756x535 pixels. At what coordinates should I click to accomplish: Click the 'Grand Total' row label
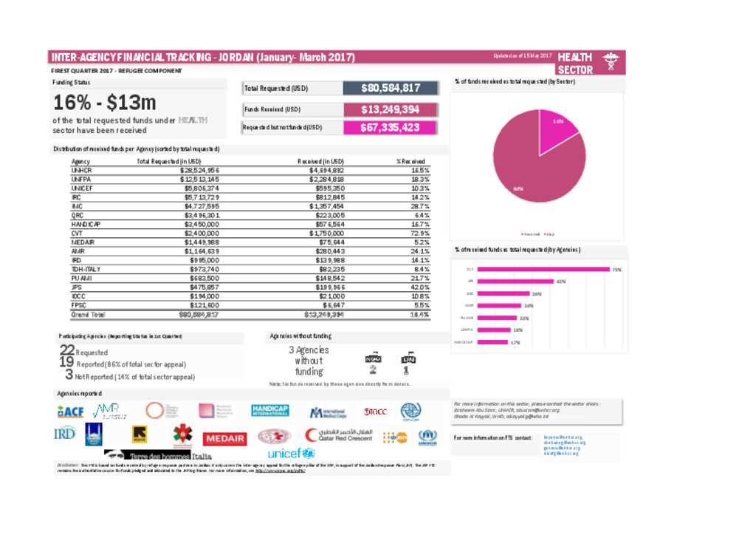[89, 315]
